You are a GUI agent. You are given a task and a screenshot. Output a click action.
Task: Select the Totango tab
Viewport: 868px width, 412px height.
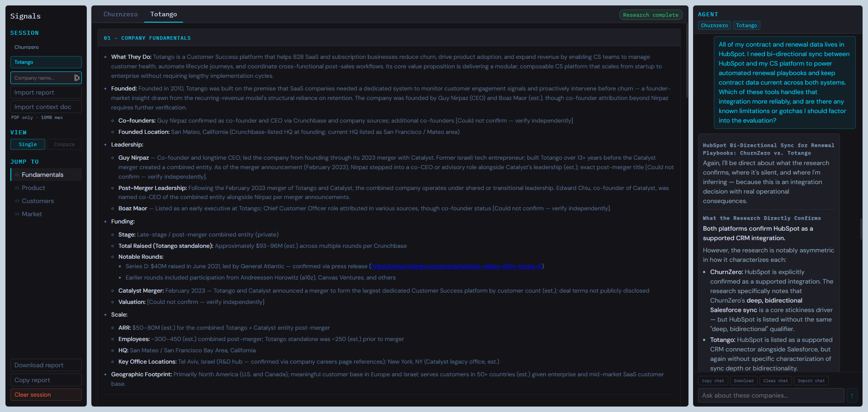164,14
